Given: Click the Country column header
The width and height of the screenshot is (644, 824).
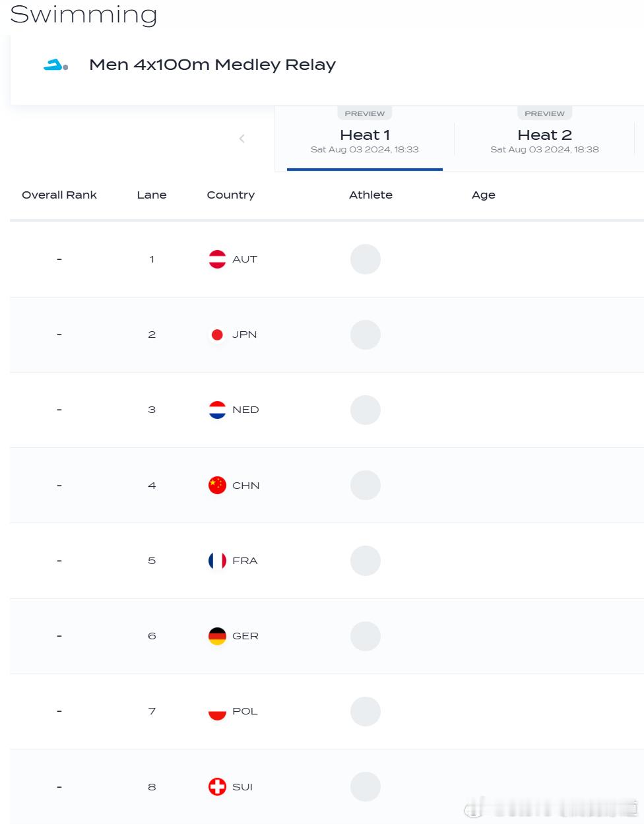Looking at the screenshot, I should pos(230,195).
